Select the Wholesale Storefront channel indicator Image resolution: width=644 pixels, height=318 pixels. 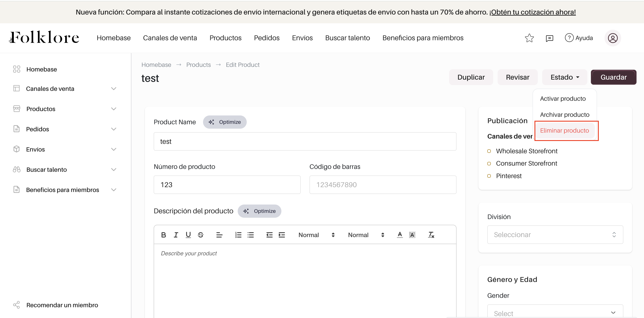coord(489,151)
